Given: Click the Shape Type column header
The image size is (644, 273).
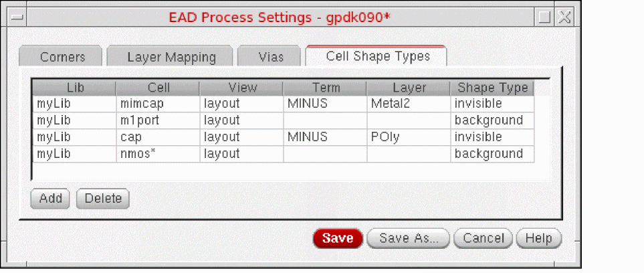Looking at the screenshot, I should (492, 88).
